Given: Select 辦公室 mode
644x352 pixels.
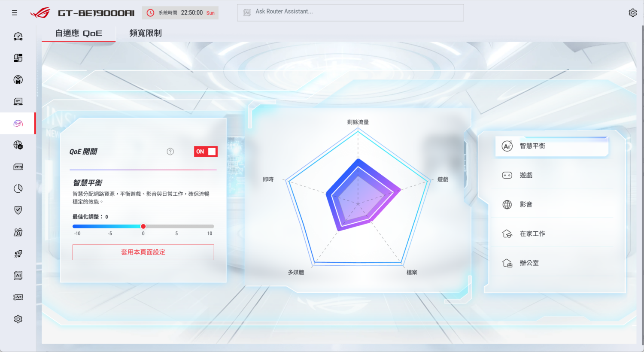Looking at the screenshot, I should pyautogui.click(x=552, y=263).
